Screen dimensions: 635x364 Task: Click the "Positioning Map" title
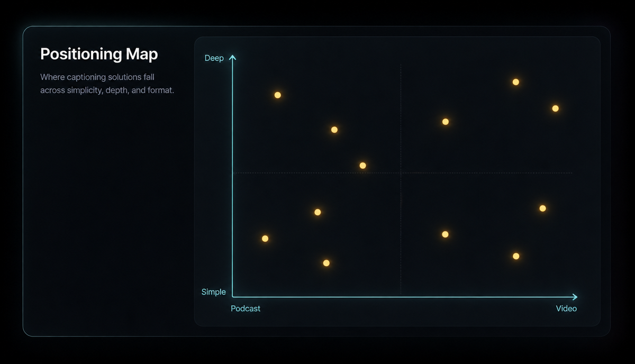click(x=99, y=54)
